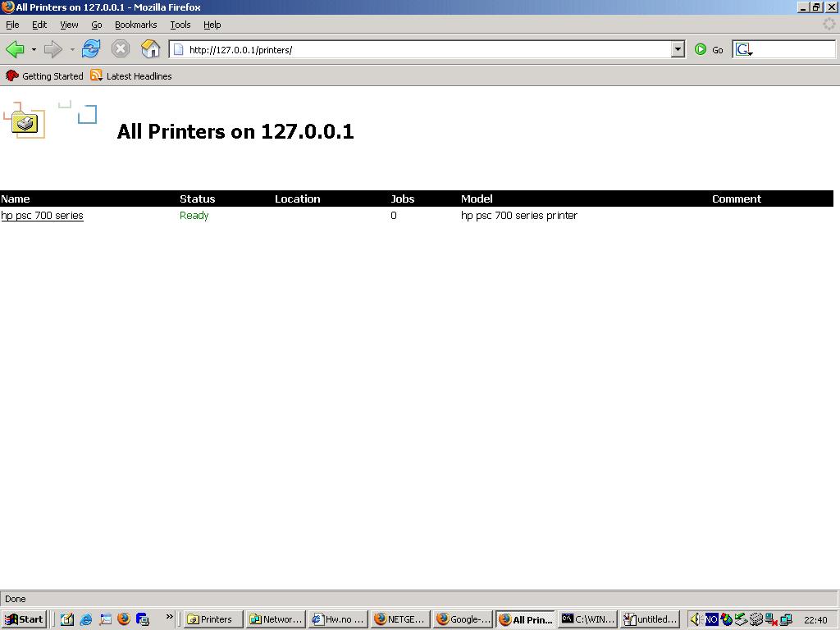Image resolution: width=840 pixels, height=630 pixels.
Task: Go to the Home page icon
Action: [151, 49]
